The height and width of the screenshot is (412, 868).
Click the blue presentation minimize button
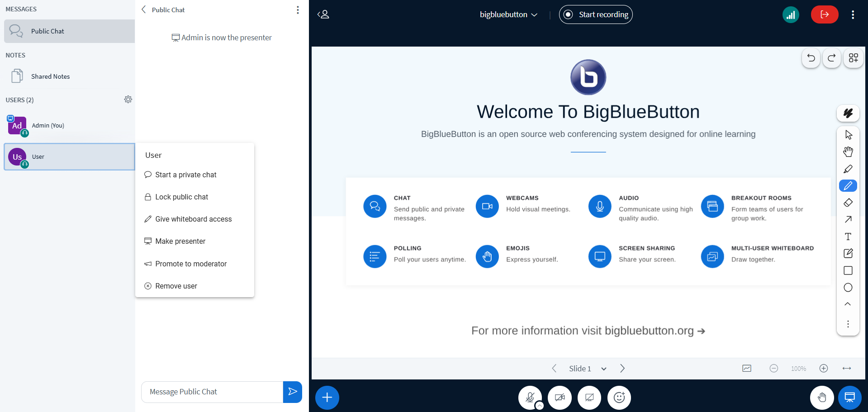click(x=850, y=398)
